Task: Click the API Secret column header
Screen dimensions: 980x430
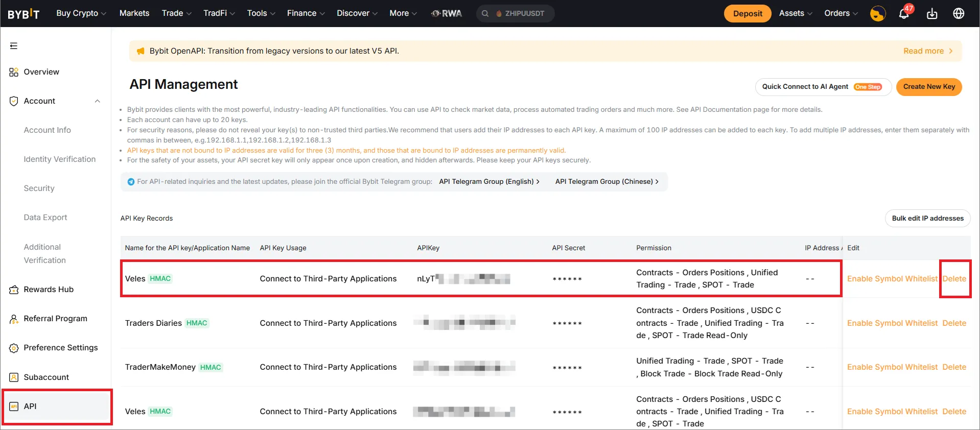Action: (568, 248)
